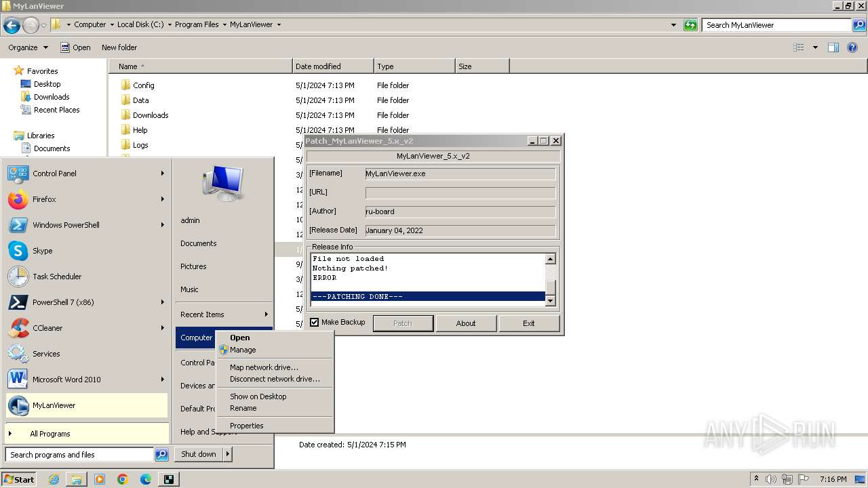Click Open in Explorer toolbar
868x488 pixels.
click(75, 47)
